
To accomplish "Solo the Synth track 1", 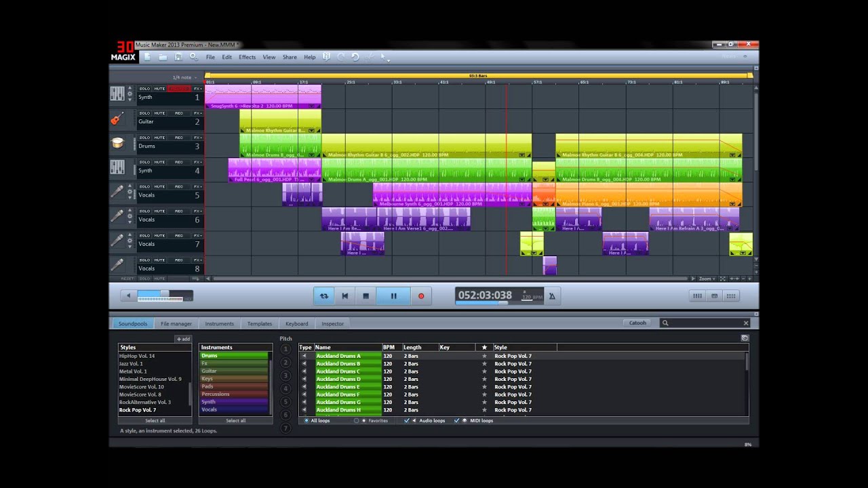I will coord(144,89).
